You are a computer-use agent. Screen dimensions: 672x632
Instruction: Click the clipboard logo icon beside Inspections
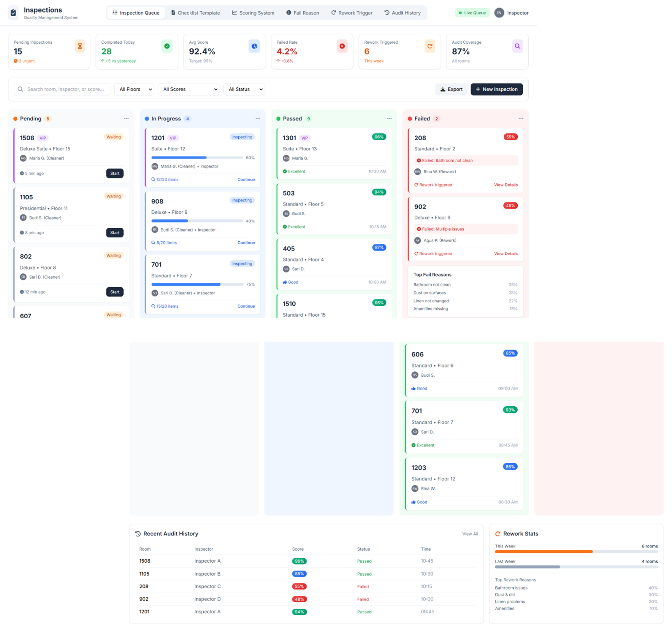[13, 13]
